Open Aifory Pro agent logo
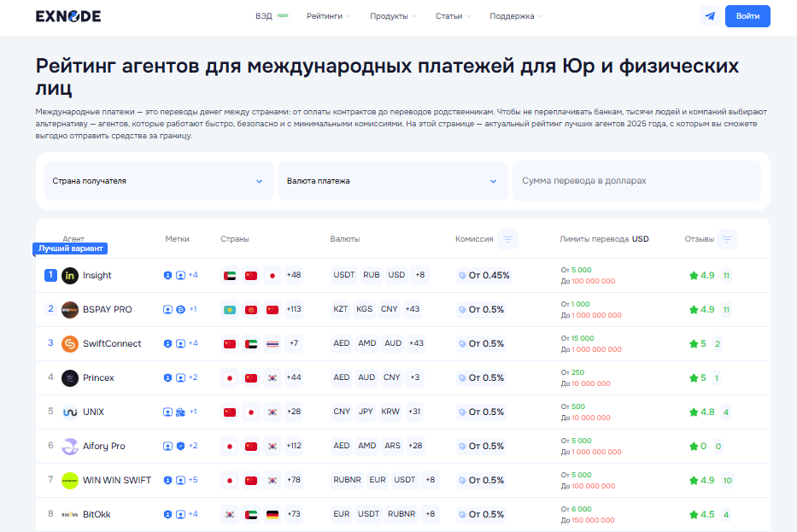This screenshot has width=797, height=532. (x=70, y=446)
